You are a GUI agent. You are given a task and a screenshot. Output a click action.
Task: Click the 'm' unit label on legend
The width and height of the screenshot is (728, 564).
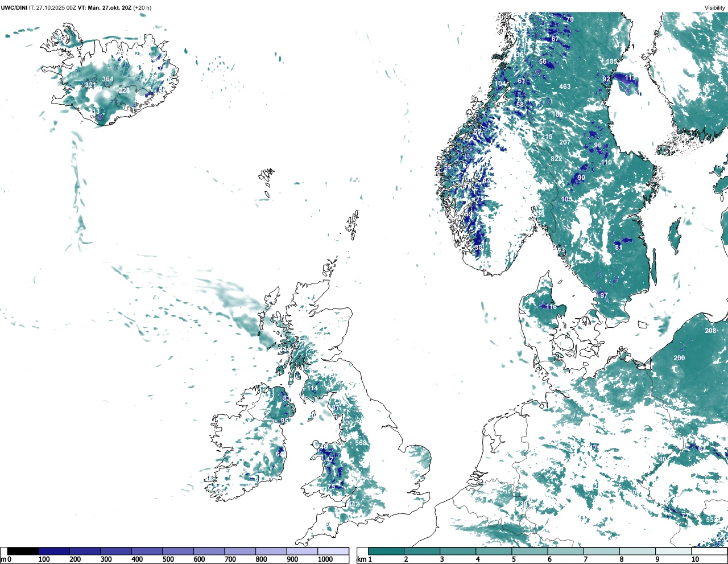pyautogui.click(x=3, y=559)
